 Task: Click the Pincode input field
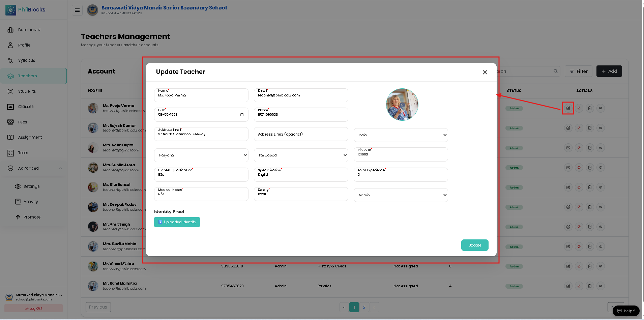[x=401, y=154]
